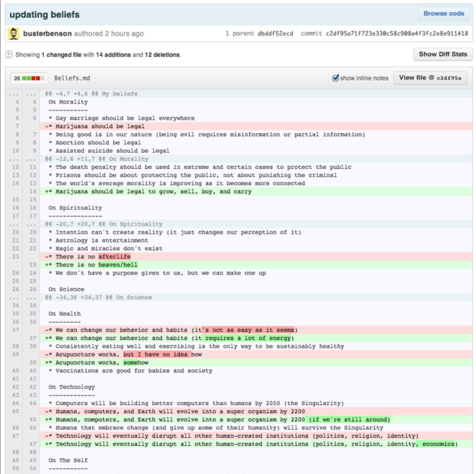Click busterbenson's avatar image
The image size is (476, 474).
click(13, 33)
